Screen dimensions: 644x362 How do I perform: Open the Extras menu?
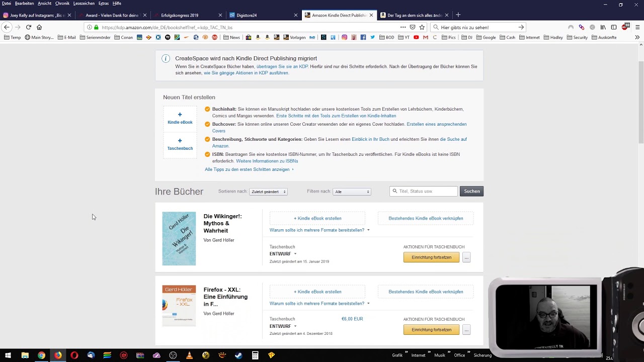coord(104,4)
